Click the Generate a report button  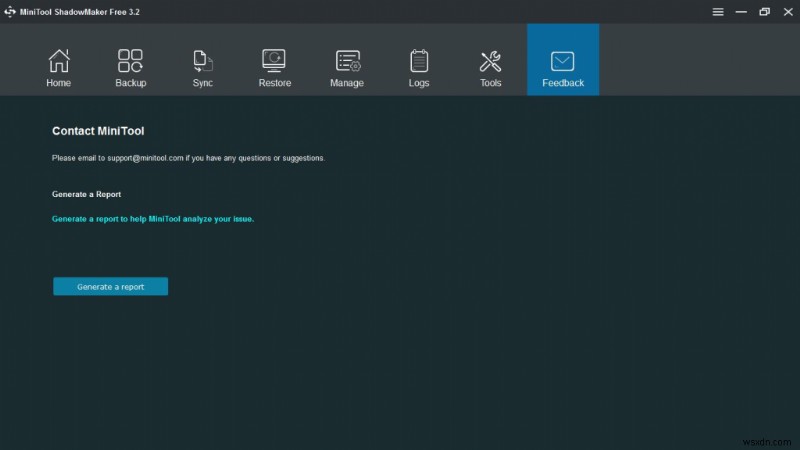point(110,286)
